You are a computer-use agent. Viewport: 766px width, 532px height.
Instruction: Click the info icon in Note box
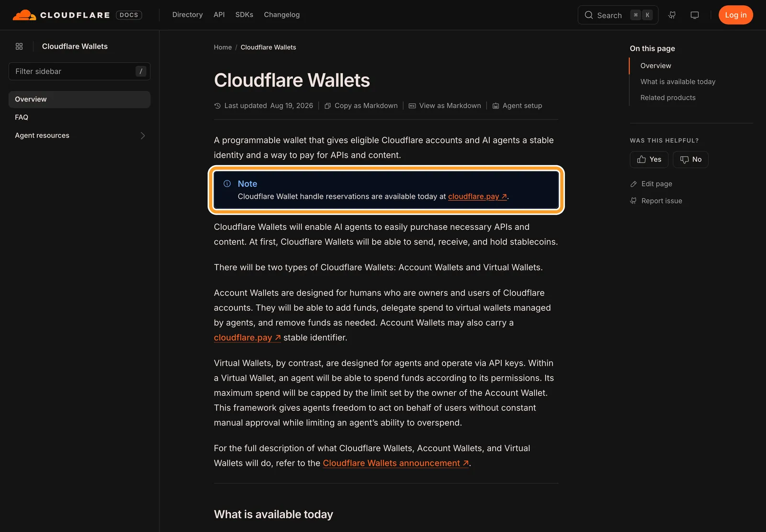point(227,183)
